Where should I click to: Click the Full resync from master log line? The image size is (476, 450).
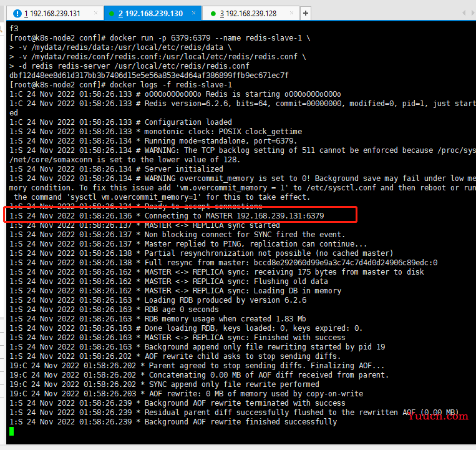click(x=225, y=263)
